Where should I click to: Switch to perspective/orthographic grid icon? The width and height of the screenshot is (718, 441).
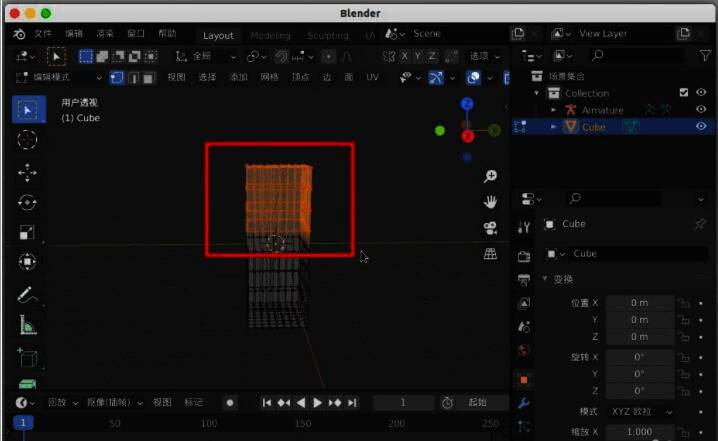491,254
